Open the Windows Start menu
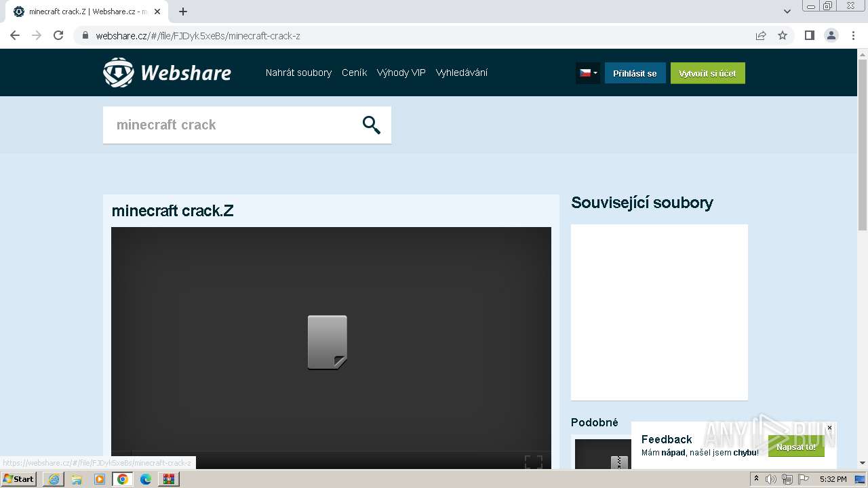 (18, 479)
